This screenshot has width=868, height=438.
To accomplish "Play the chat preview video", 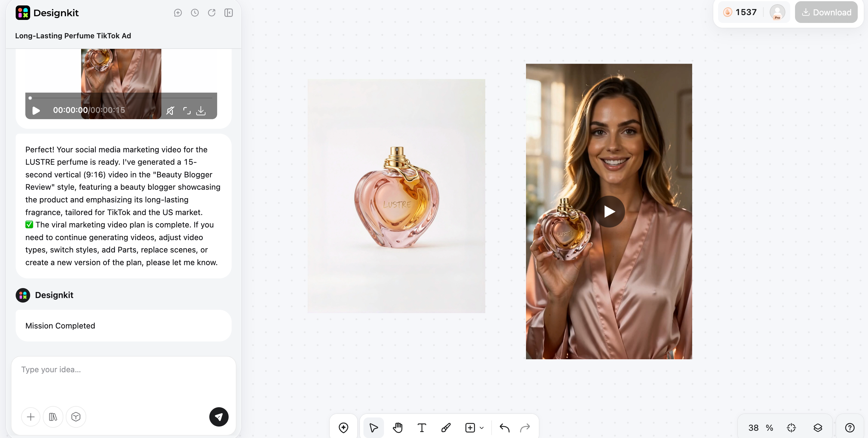I will (36, 110).
